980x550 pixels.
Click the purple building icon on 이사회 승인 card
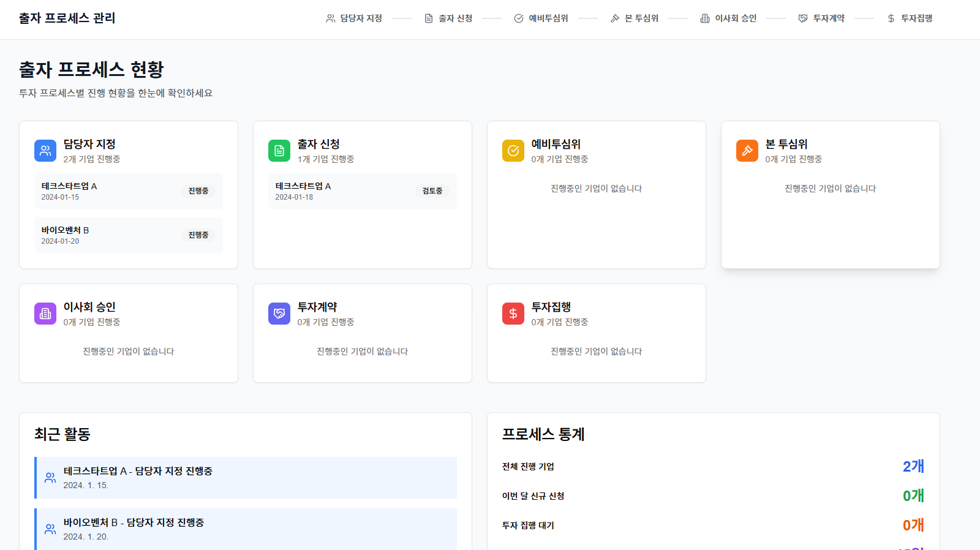click(45, 314)
